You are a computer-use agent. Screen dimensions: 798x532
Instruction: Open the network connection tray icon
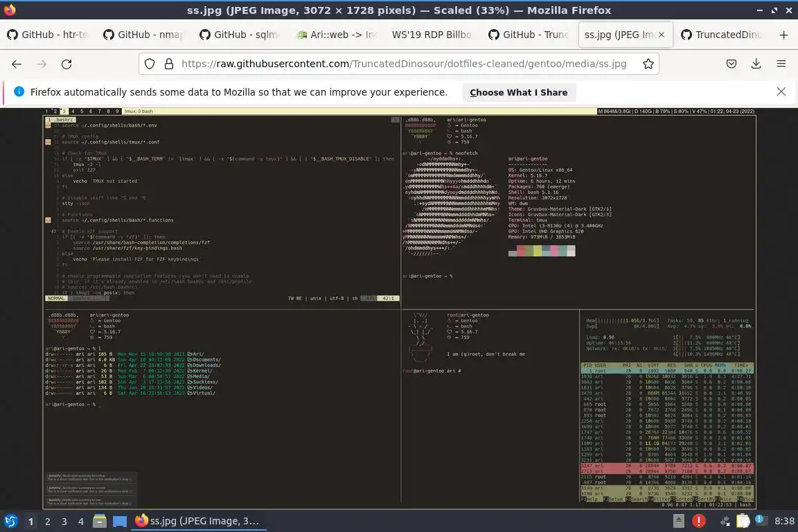(x=725, y=521)
